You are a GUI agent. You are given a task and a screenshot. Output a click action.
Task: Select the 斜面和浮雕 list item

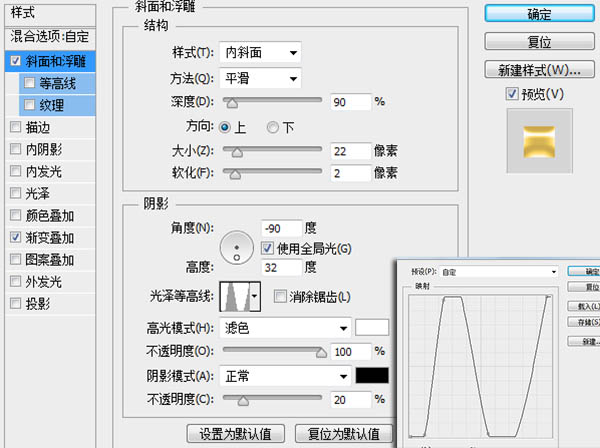50,61
